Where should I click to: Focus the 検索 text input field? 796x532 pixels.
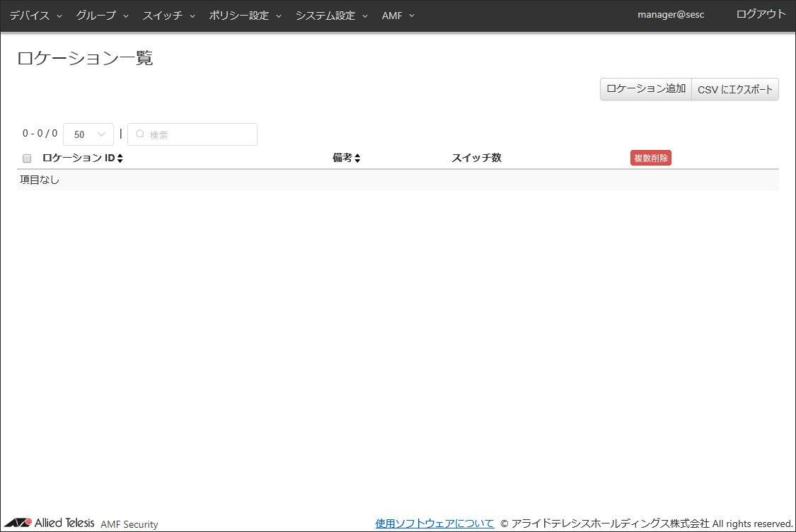tap(198, 134)
